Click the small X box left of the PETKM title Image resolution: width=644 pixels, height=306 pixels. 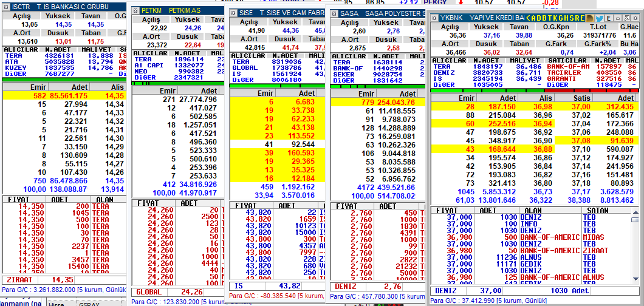[135, 10]
